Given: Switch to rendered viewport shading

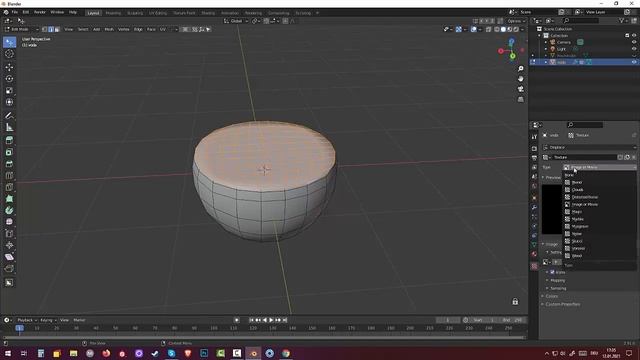Looking at the screenshot, I should click(x=516, y=29).
